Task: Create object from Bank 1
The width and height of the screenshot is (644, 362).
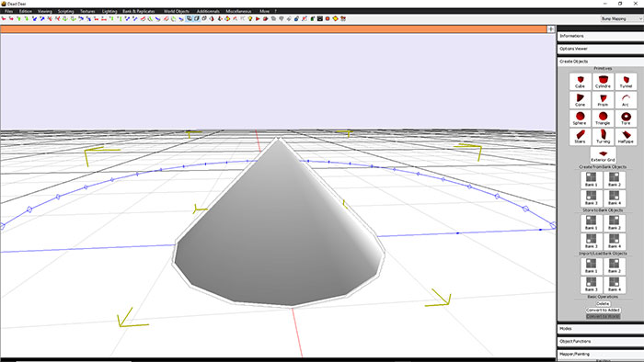Action: [591, 179]
